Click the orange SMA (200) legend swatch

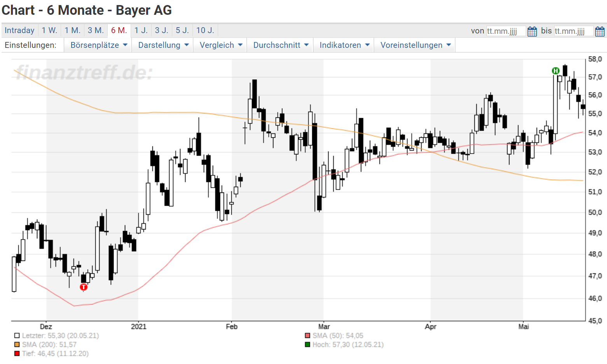click(x=17, y=345)
